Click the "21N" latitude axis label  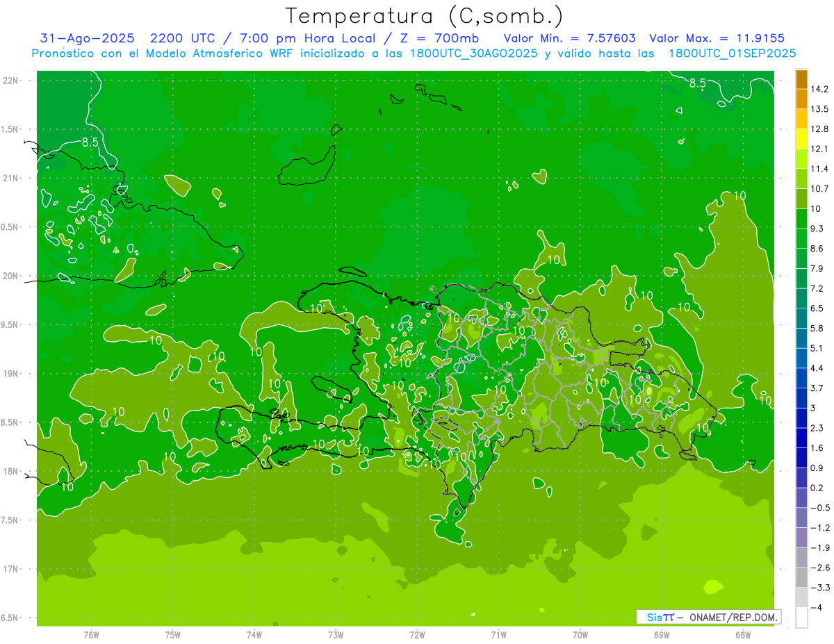(x=12, y=178)
